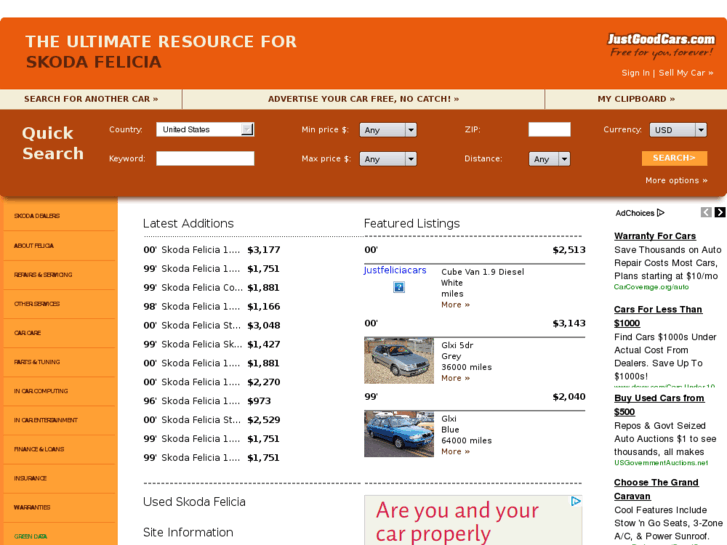Click Buy Used Cars from $500 ad
The width and height of the screenshot is (727, 545).
coord(659,405)
